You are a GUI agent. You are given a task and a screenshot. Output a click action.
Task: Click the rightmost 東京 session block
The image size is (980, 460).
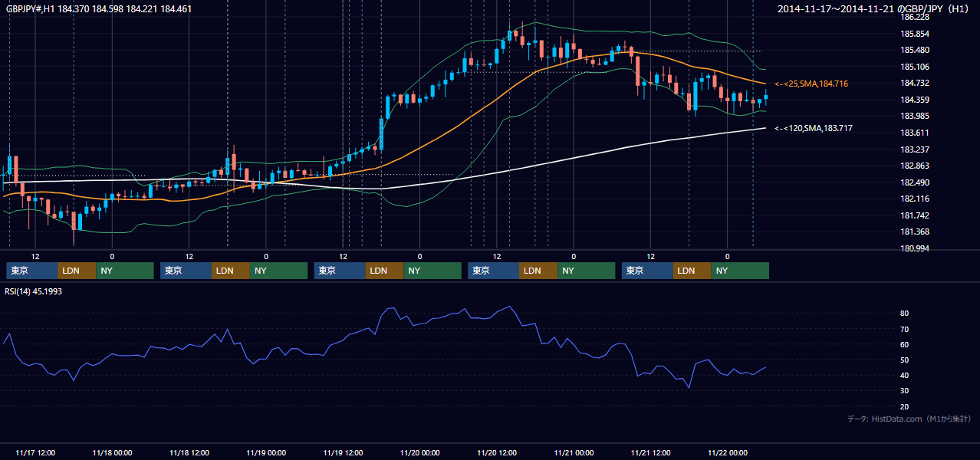[x=648, y=271]
